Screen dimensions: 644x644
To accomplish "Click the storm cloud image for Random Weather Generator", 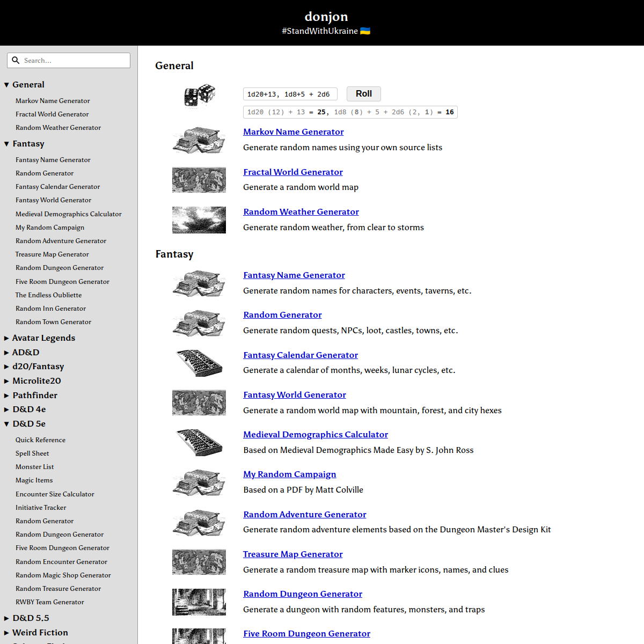I will [199, 220].
